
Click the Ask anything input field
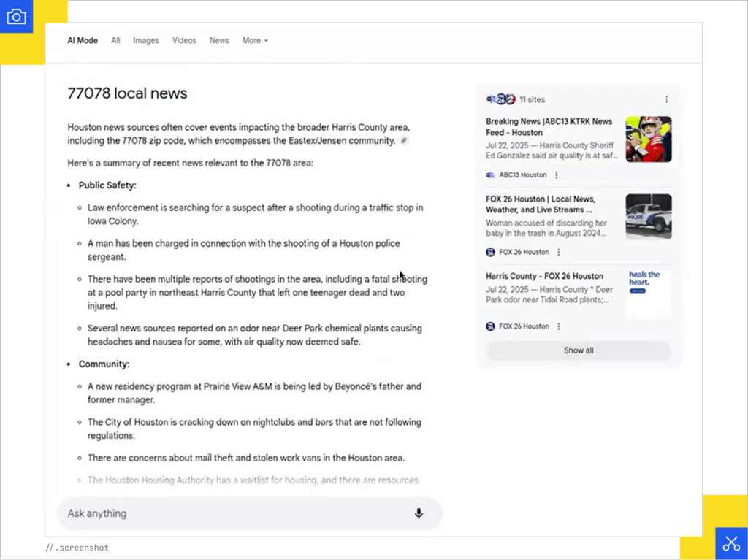234,513
